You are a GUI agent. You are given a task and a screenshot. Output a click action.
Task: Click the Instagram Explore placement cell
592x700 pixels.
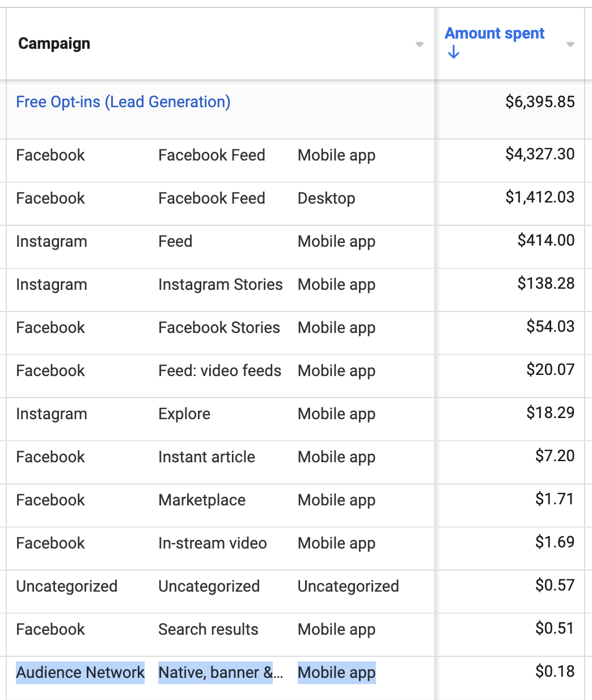click(184, 414)
